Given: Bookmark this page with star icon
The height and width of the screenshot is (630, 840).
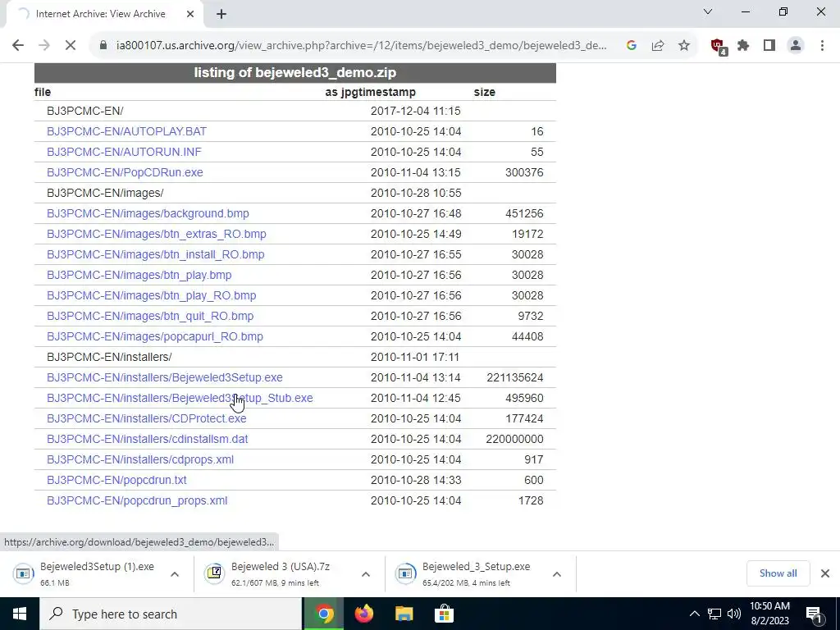Looking at the screenshot, I should [684, 46].
